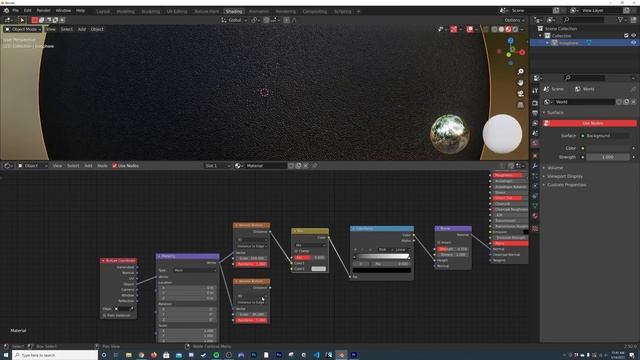Open Global transform orientation dropdown

pyautogui.click(x=234, y=20)
